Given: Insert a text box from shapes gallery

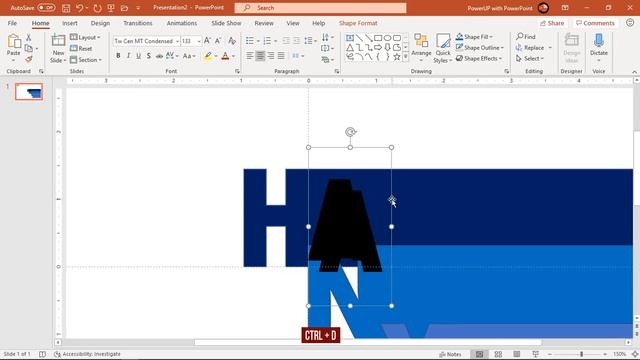Looking at the screenshot, I should [350, 38].
